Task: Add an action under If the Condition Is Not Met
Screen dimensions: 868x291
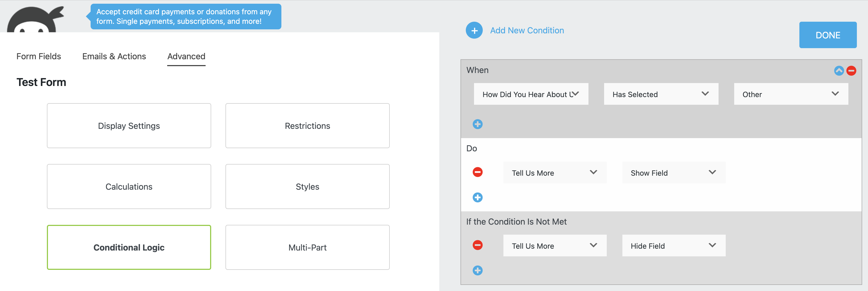Action: click(x=477, y=270)
